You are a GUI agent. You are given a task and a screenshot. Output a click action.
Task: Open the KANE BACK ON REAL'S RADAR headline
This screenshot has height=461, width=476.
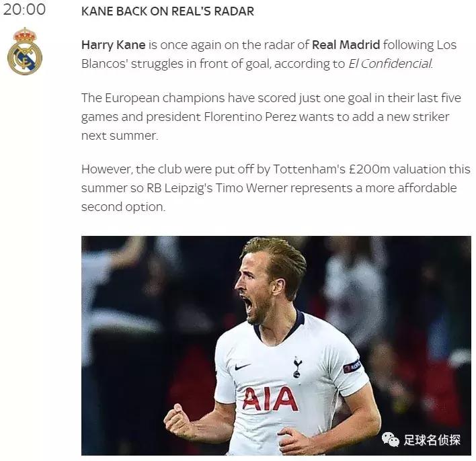tap(167, 11)
